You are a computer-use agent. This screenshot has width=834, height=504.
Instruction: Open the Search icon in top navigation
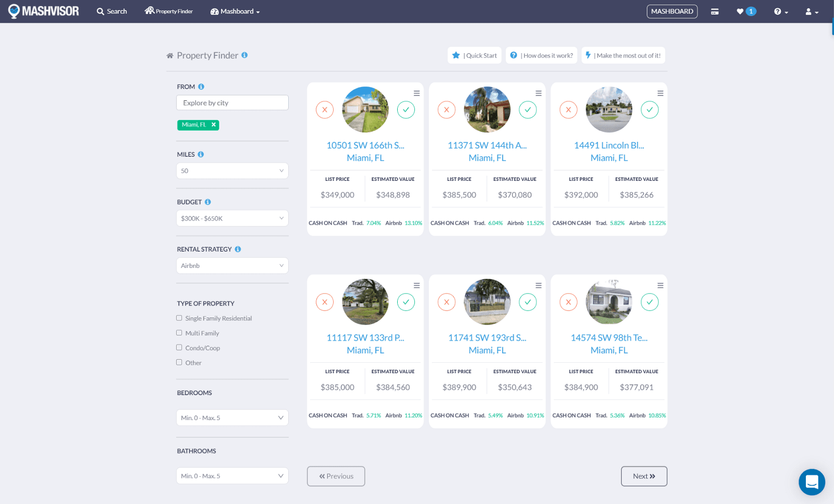(x=111, y=11)
